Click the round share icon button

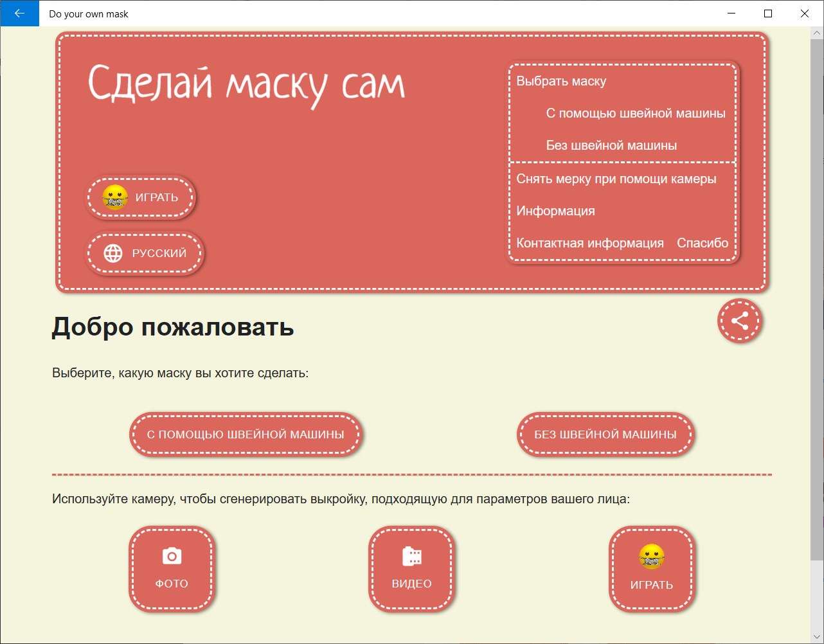[740, 321]
